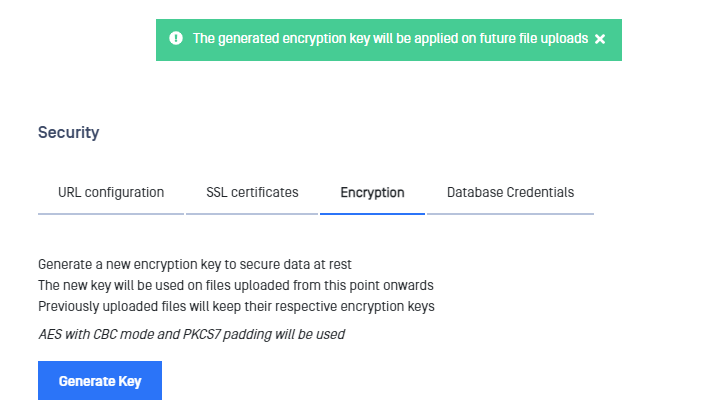Click the Security section heading
Viewport: 712px width, 409px height.
[69, 133]
